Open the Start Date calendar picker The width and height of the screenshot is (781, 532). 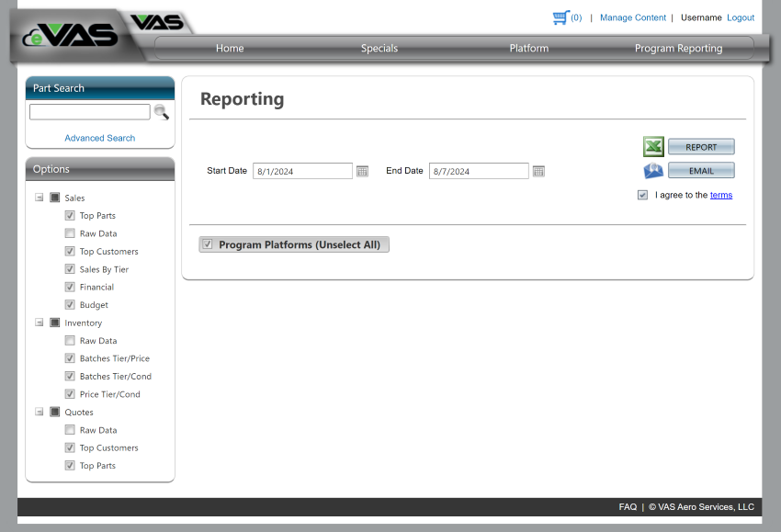click(x=362, y=171)
